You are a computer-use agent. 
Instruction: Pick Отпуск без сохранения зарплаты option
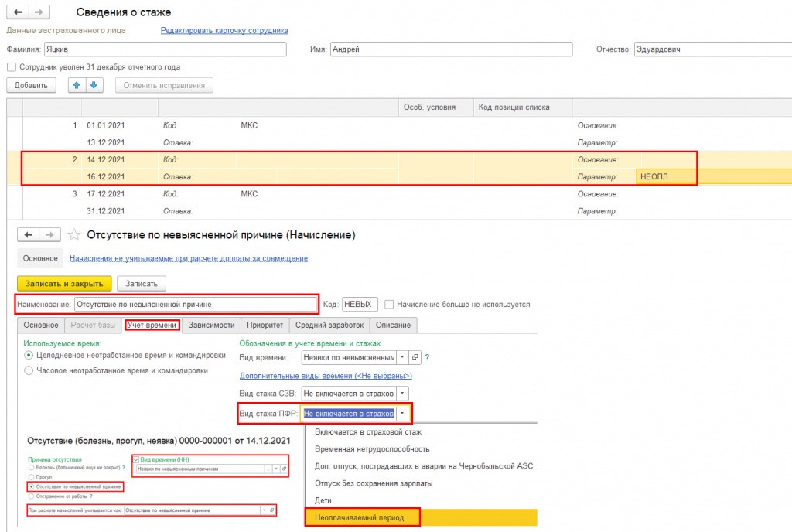[421, 483]
